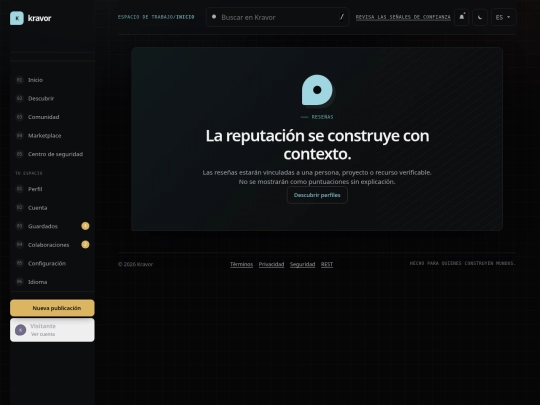Toggle dark mode moon icon
540x405 pixels.
(x=480, y=17)
